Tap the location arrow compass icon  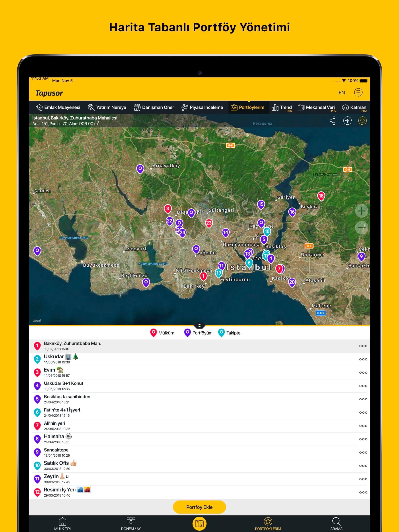(x=347, y=121)
